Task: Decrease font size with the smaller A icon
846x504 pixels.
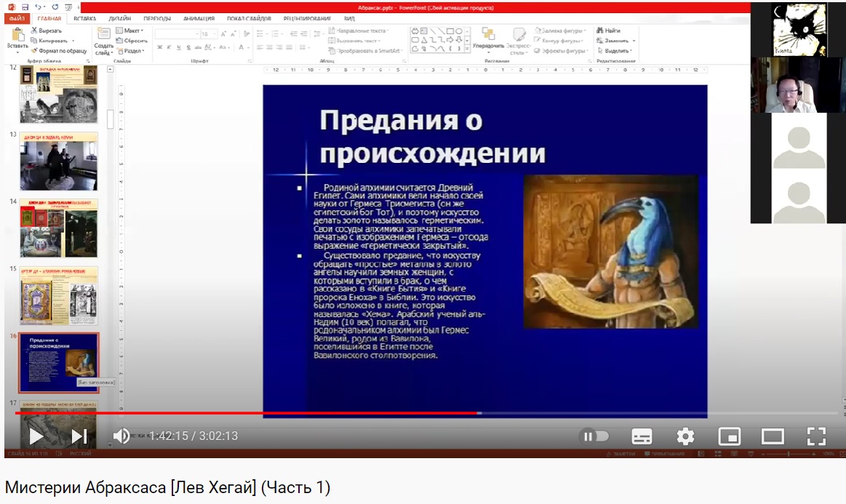Action: coord(233,34)
